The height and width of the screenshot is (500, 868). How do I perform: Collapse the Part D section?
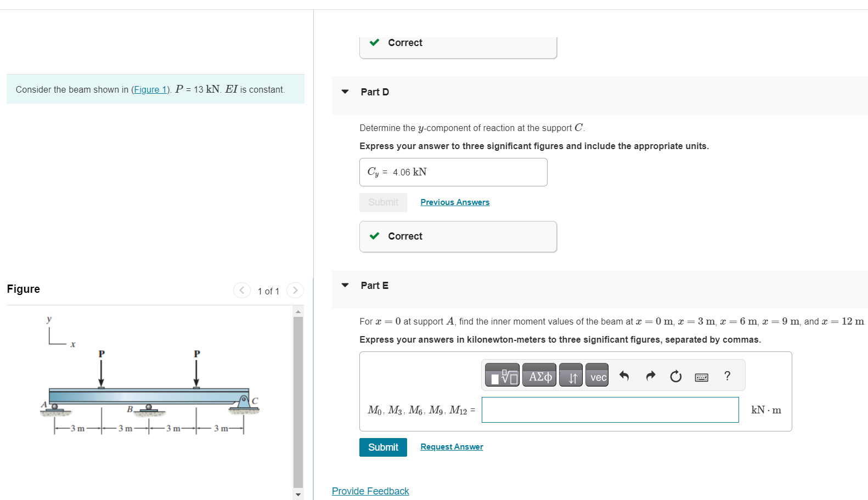coord(345,92)
